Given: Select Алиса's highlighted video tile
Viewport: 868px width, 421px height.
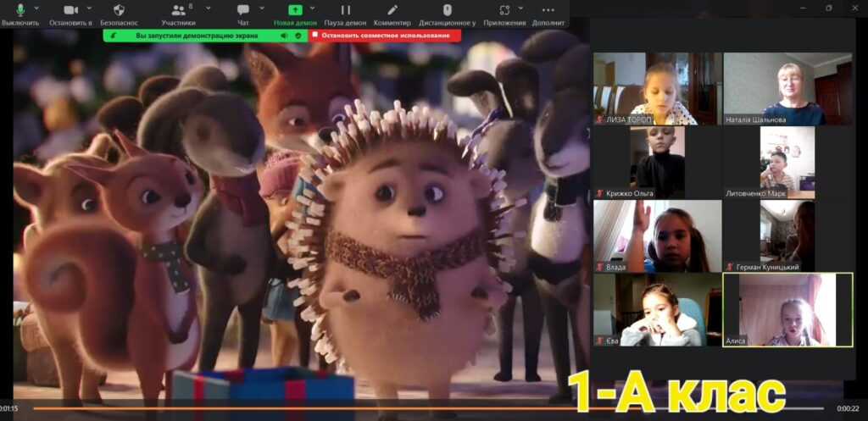Looking at the screenshot, I should pos(787,309).
